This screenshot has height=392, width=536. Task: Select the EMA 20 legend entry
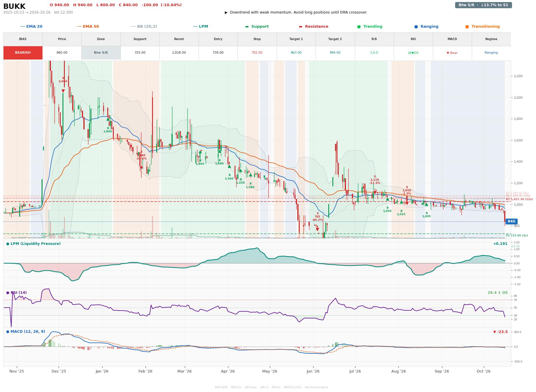coord(31,27)
